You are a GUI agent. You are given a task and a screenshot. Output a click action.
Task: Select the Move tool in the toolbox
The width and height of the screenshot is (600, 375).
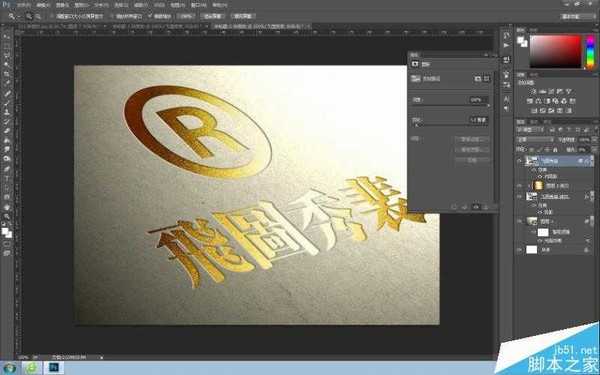[7, 37]
